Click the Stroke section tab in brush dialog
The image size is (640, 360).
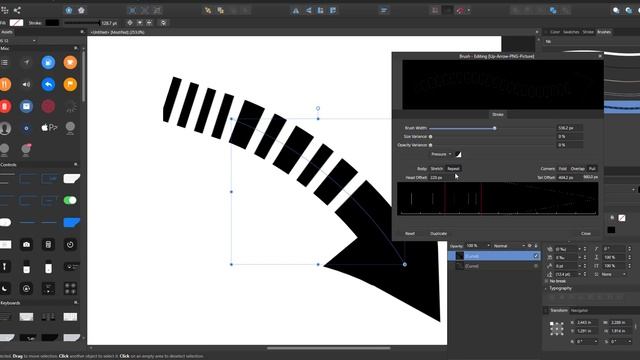pyautogui.click(x=498, y=114)
